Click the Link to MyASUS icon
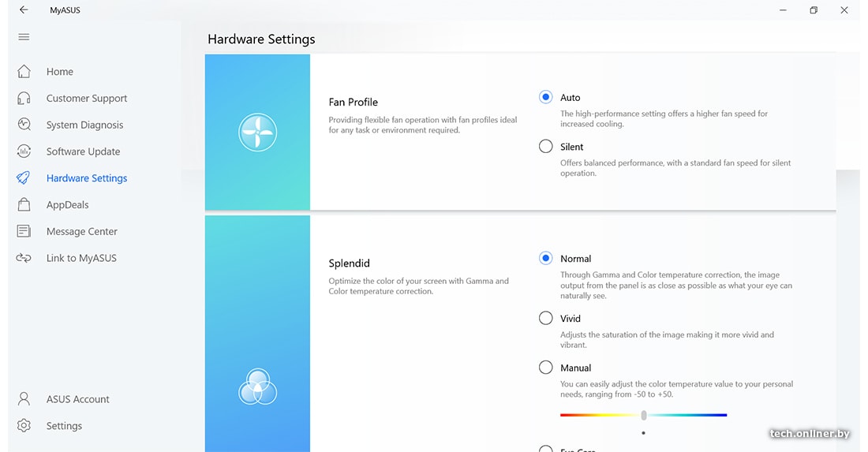This screenshot has height=452, width=868. click(24, 258)
